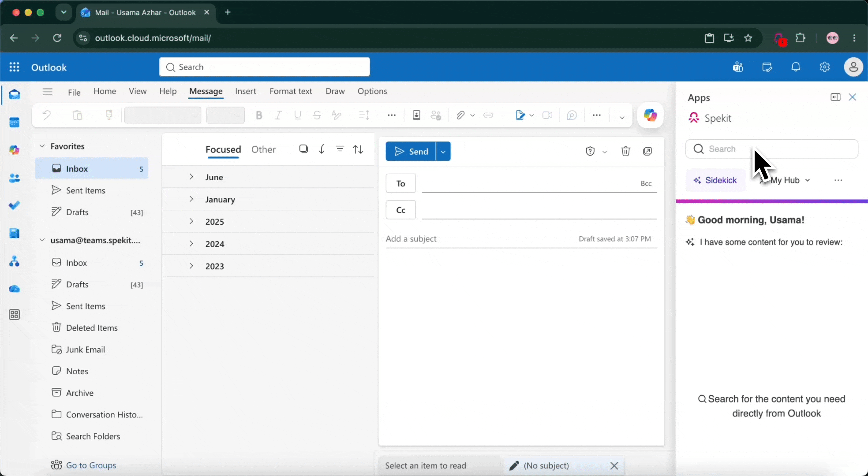Open the notifications bell
This screenshot has height=476, width=868.
pyautogui.click(x=796, y=67)
